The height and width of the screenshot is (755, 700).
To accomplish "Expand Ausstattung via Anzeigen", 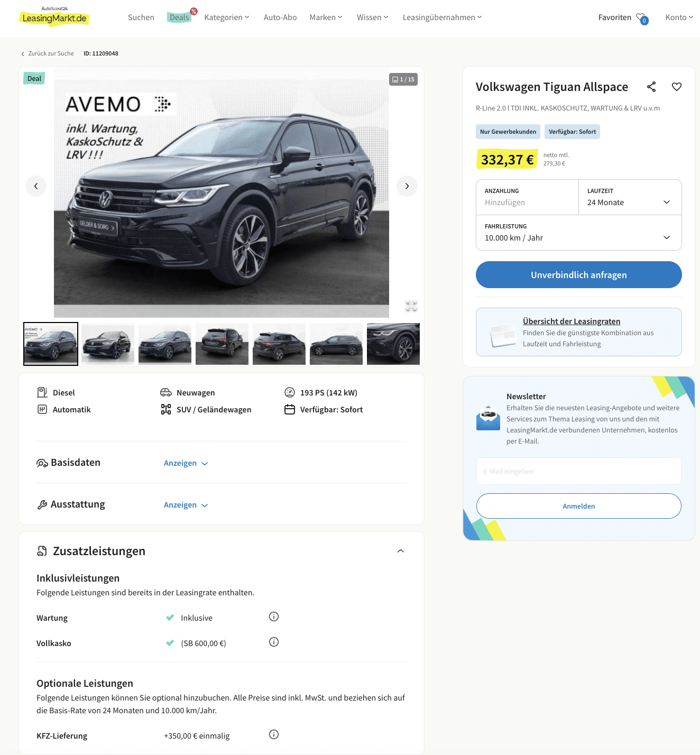I will pos(186,505).
